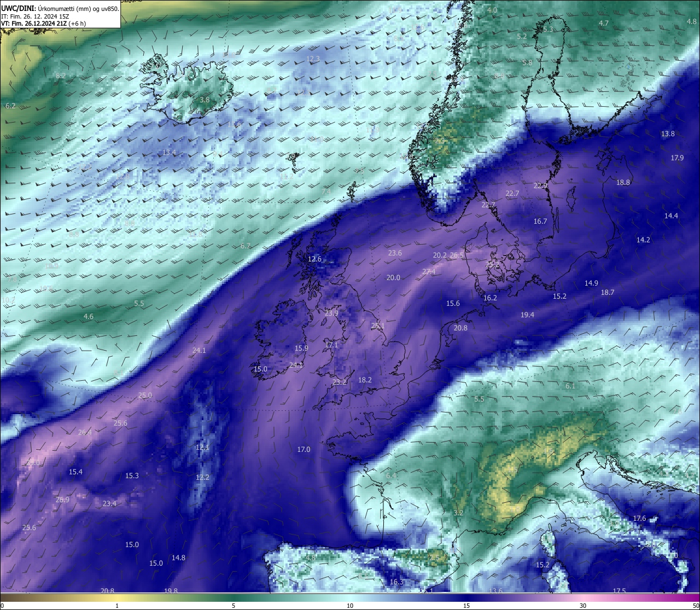Click the 18.8 value label
Viewport: 700px width, 610px height.
click(623, 183)
